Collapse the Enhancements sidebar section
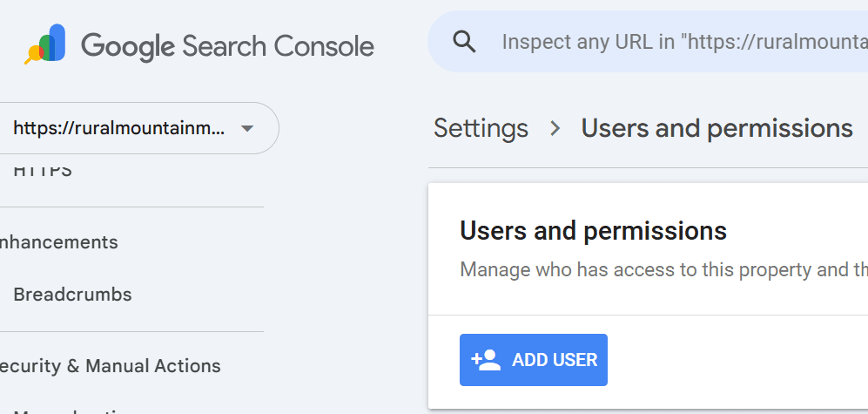 point(61,242)
